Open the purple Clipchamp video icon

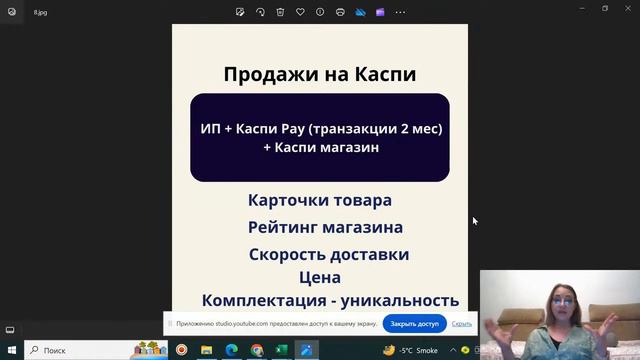(x=380, y=12)
